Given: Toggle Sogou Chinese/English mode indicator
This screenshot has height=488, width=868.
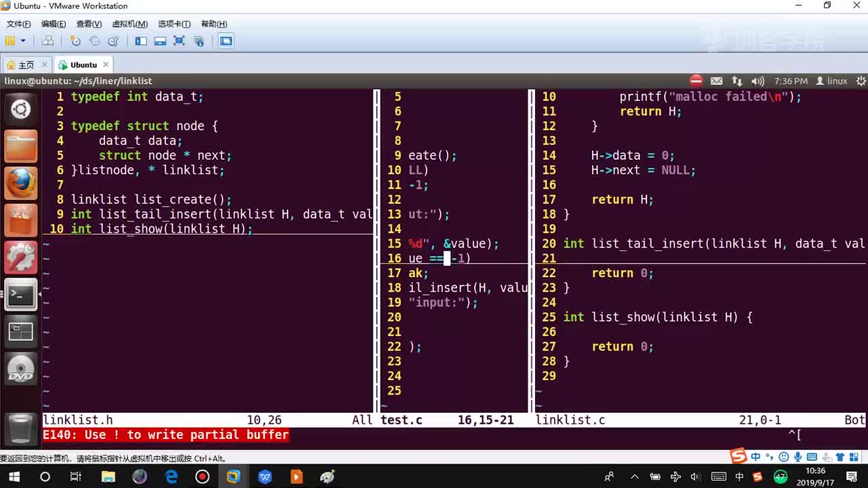Looking at the screenshot, I should click(755, 457).
